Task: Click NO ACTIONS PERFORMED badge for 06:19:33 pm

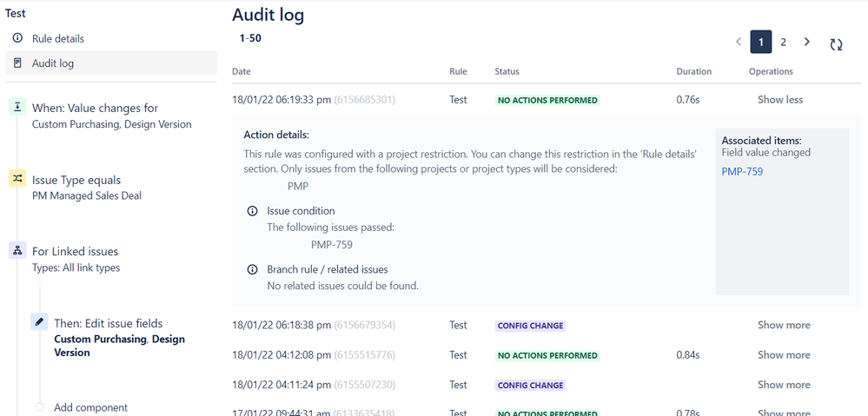Action: click(547, 100)
